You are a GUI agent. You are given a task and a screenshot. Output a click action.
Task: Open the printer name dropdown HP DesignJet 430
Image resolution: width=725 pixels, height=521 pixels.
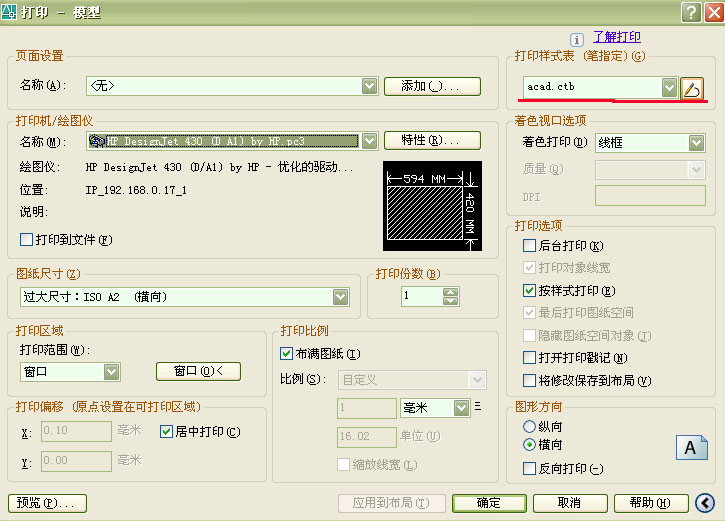[x=369, y=141]
